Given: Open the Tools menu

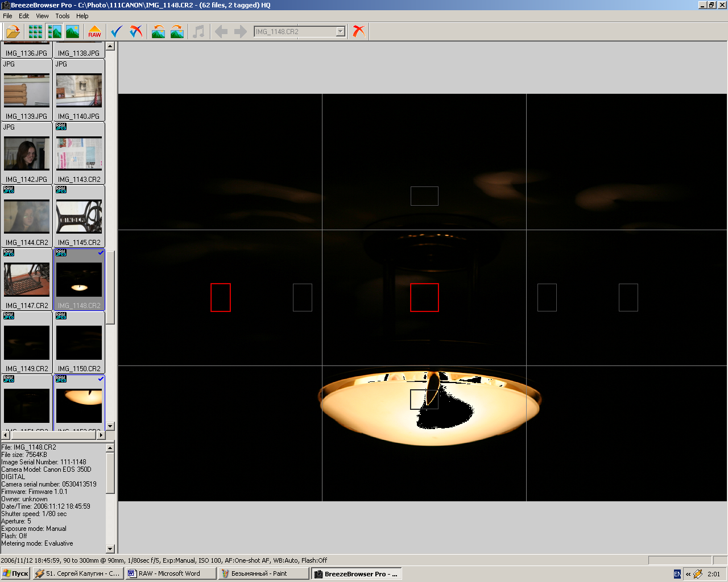Looking at the screenshot, I should pos(63,16).
